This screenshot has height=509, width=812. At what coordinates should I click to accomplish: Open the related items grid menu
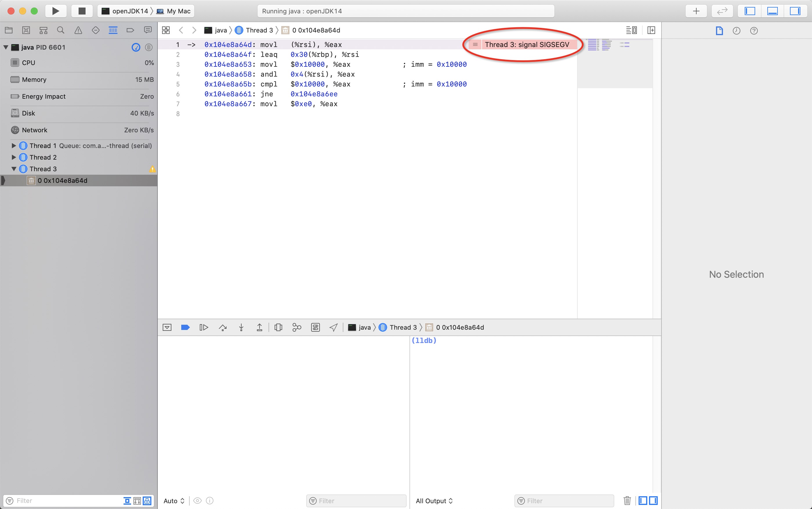click(x=166, y=30)
